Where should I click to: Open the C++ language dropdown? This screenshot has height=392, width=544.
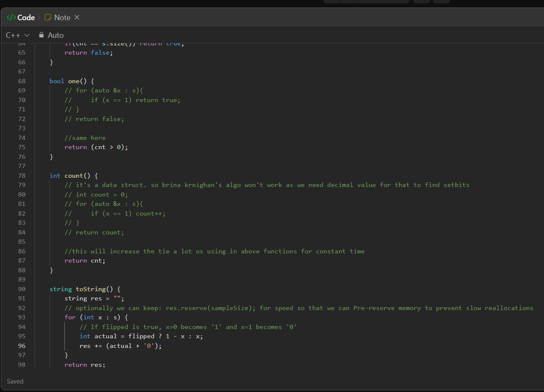click(x=18, y=35)
